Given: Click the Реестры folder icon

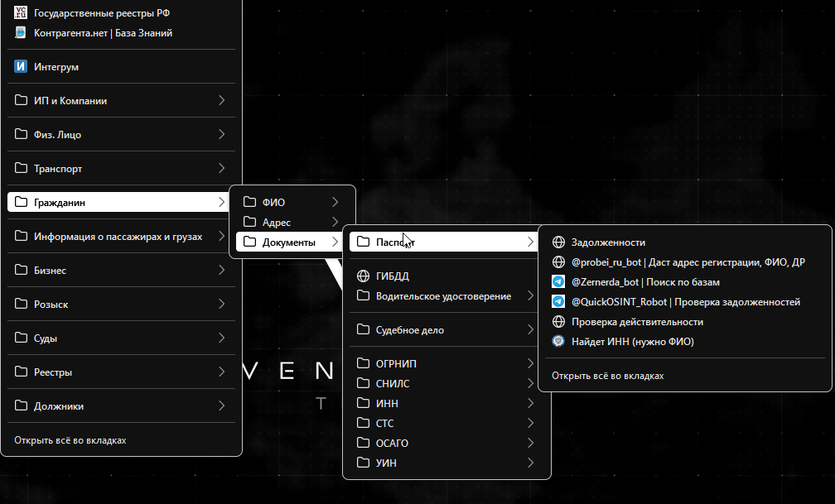Looking at the screenshot, I should point(21,372).
